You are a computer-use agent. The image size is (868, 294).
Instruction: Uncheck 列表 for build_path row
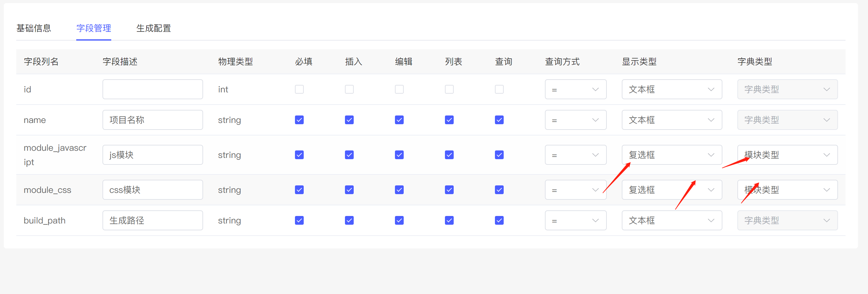click(449, 220)
